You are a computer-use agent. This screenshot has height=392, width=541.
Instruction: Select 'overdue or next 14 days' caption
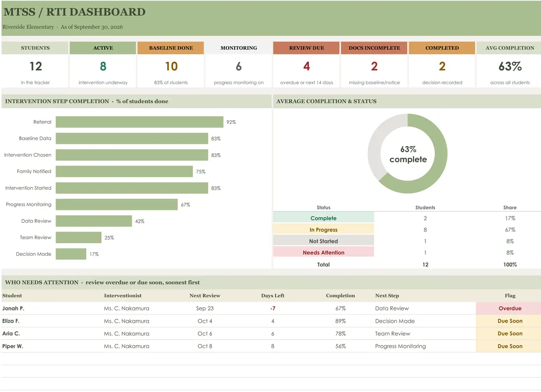pos(306,83)
